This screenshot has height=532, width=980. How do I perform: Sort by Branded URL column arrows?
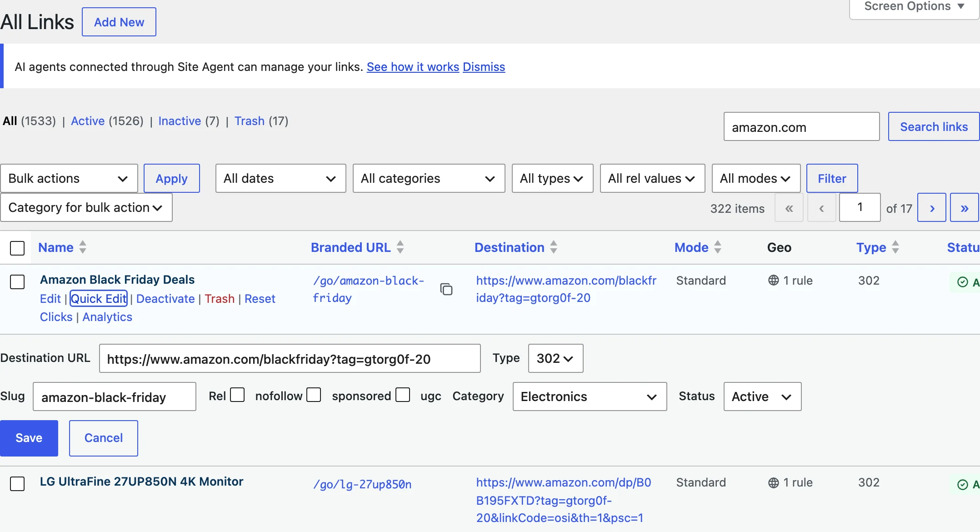tap(400, 247)
